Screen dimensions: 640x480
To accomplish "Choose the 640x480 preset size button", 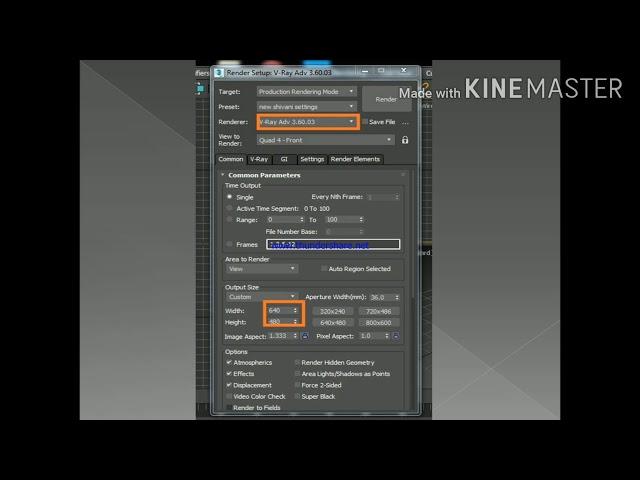I will (x=333, y=323).
